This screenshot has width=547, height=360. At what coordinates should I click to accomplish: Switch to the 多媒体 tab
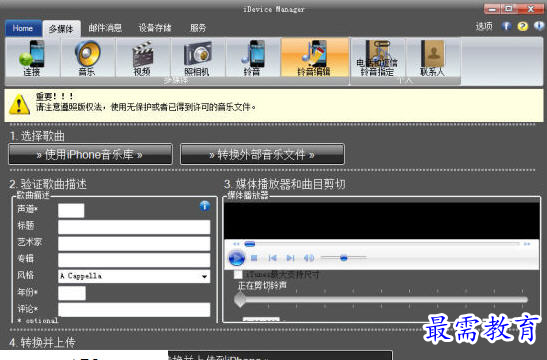tap(61, 29)
